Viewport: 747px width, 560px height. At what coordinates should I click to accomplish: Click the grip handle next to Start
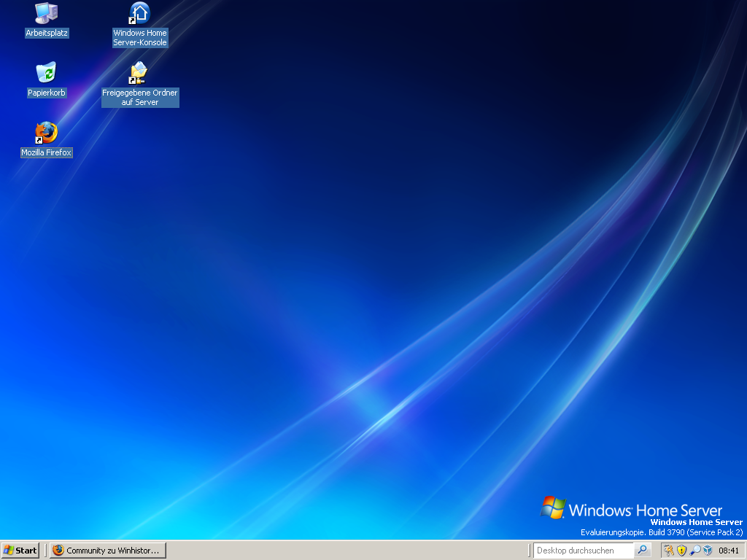click(45, 551)
